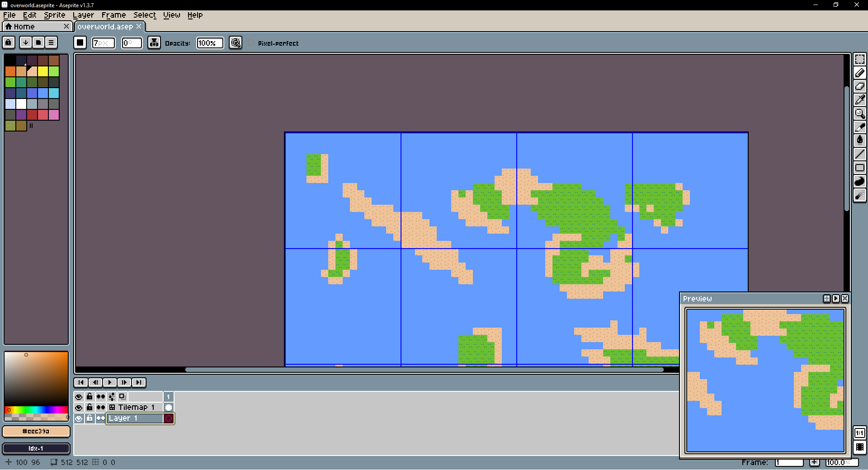
Task: Hide Layer 1 with its eye icon
Action: coord(79,418)
